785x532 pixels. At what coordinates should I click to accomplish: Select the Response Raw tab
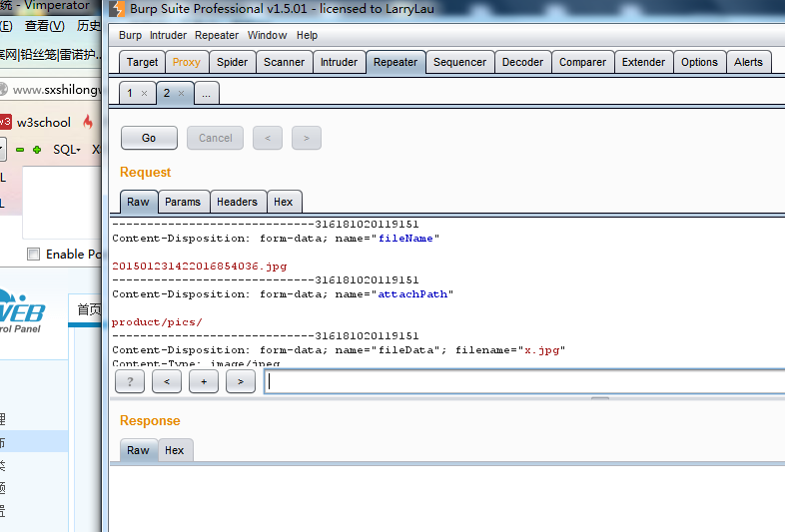pos(138,450)
